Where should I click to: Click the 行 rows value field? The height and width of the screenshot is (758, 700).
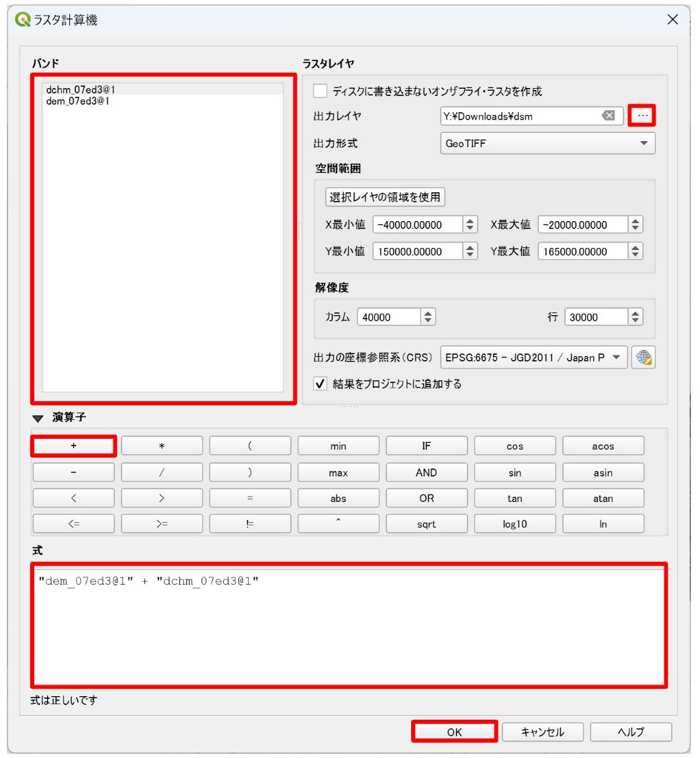pos(597,317)
